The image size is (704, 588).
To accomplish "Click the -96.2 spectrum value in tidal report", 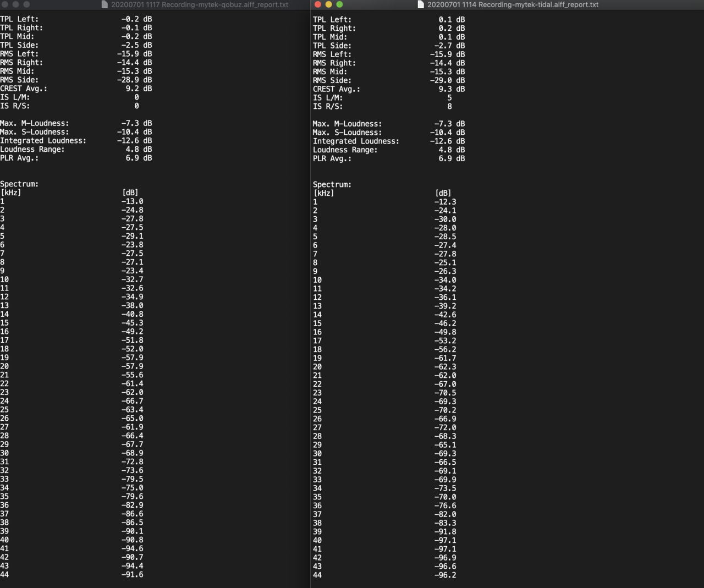I will pos(445,575).
